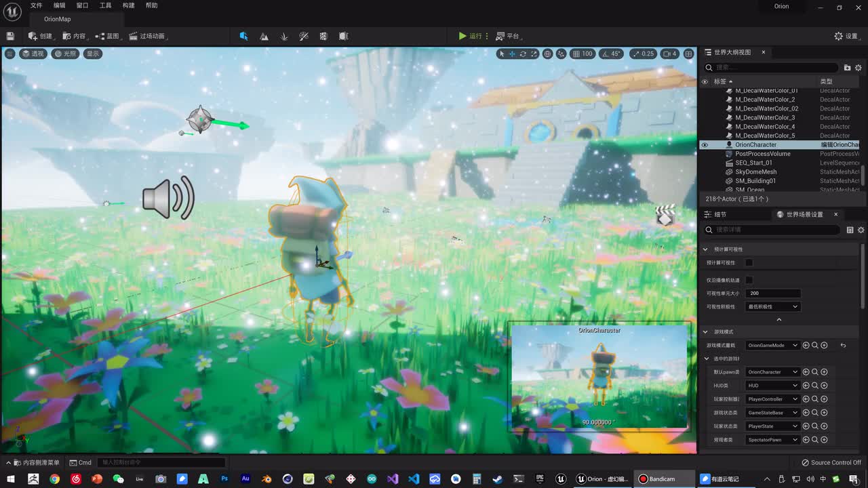This screenshot has width=868, height=488.
Task: Open the PlayerState class dropdown
Action: [772, 426]
